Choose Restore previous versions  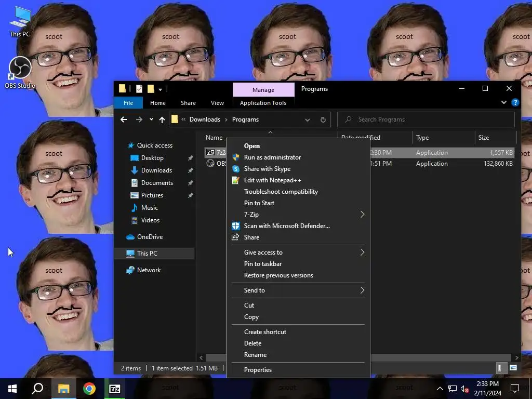coord(298,275)
